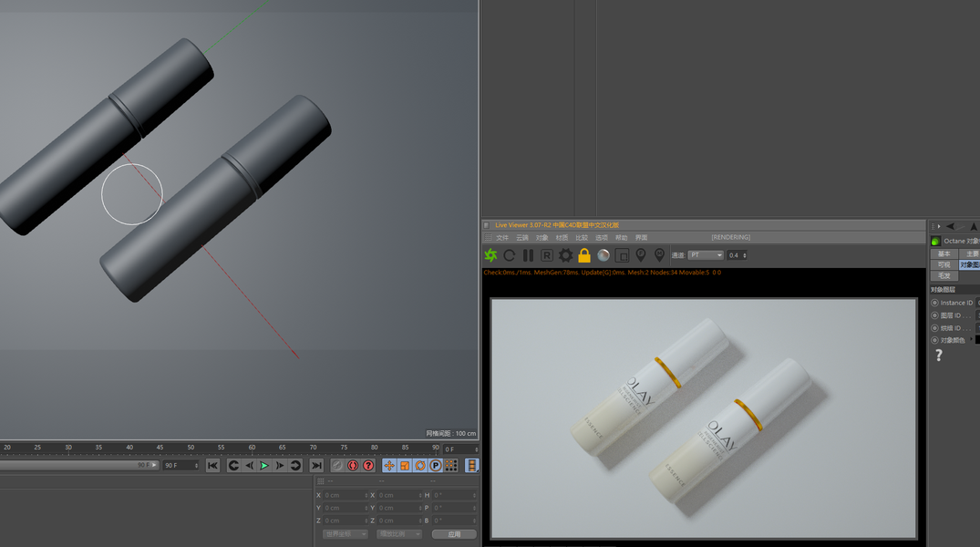Viewport: 980px width, 547px height.
Task: Toggle point-level animation dots icon
Action: (451, 465)
